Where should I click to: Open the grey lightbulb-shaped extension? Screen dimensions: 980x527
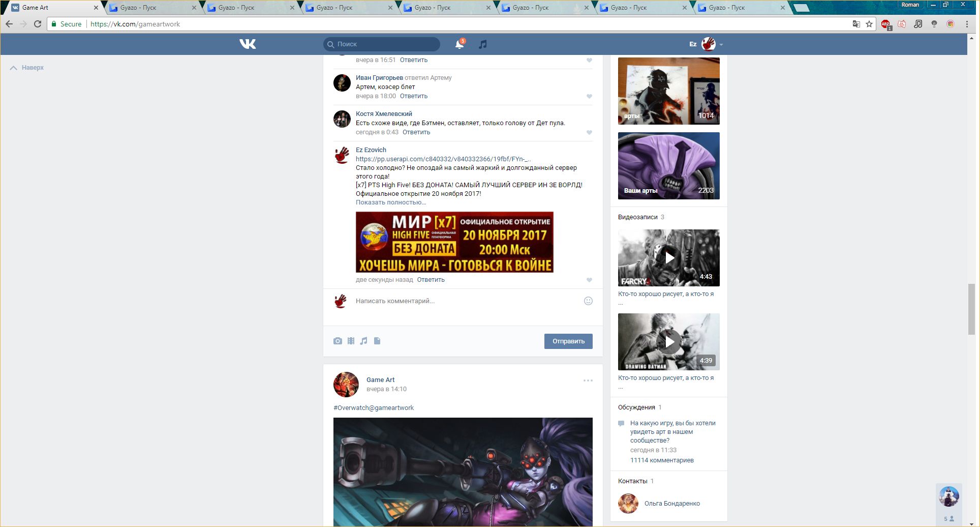[x=934, y=24]
